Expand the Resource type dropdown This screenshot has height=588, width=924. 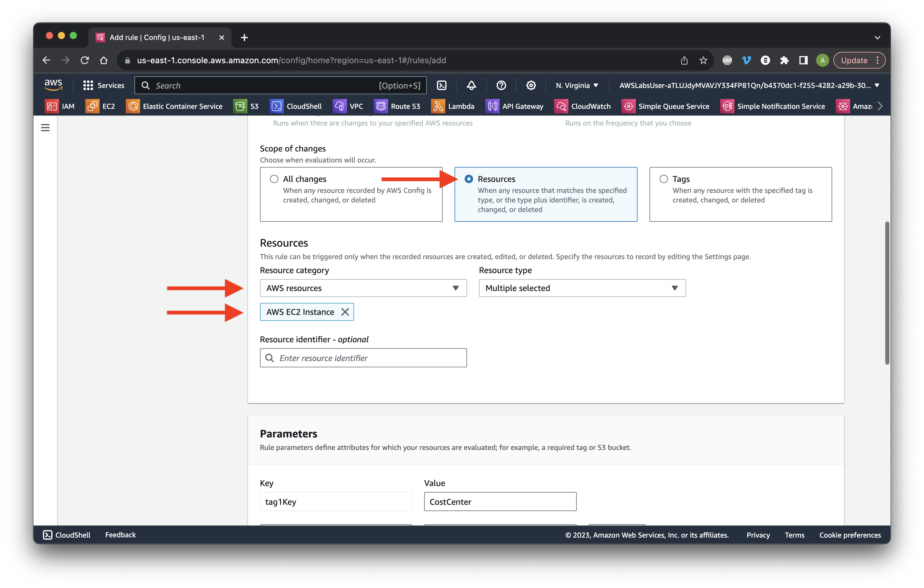tap(582, 288)
